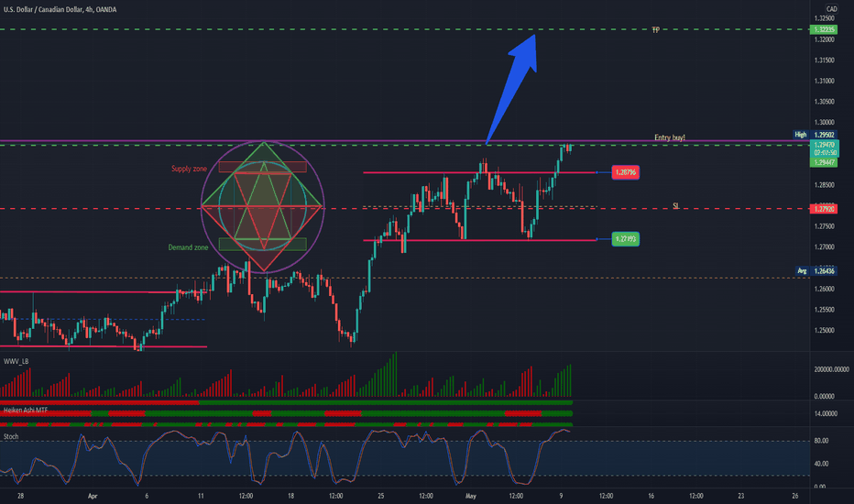854x504 pixels.
Task: Click the 1.27500 price axis tick
Action: point(824,226)
